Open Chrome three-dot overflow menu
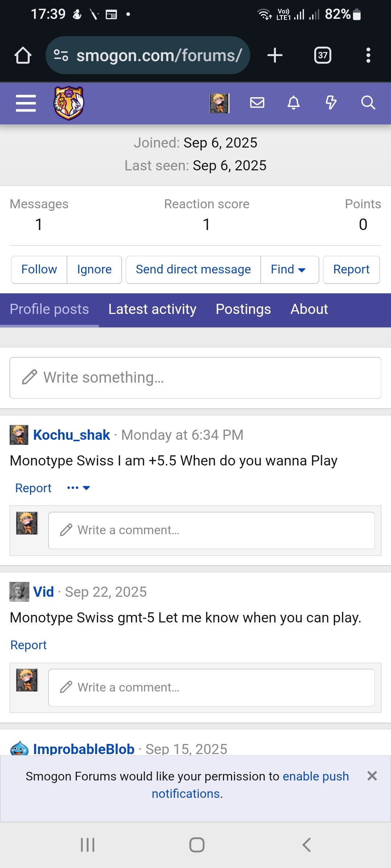 click(x=368, y=55)
